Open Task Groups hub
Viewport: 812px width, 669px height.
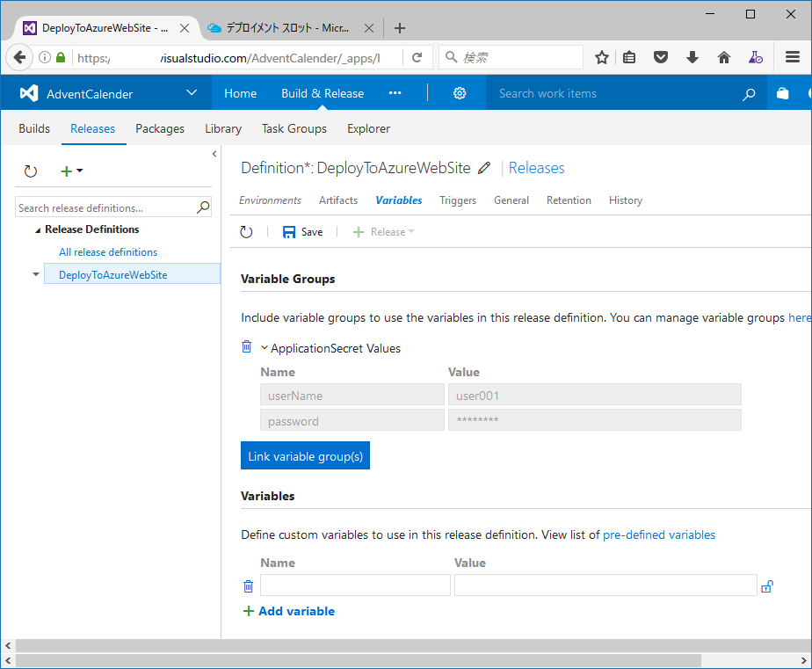tap(294, 128)
